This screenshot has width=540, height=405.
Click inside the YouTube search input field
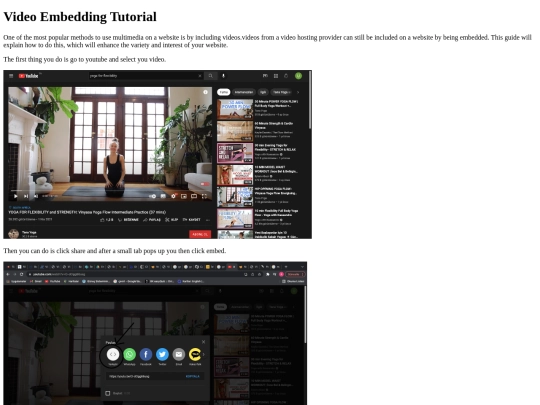pos(143,76)
